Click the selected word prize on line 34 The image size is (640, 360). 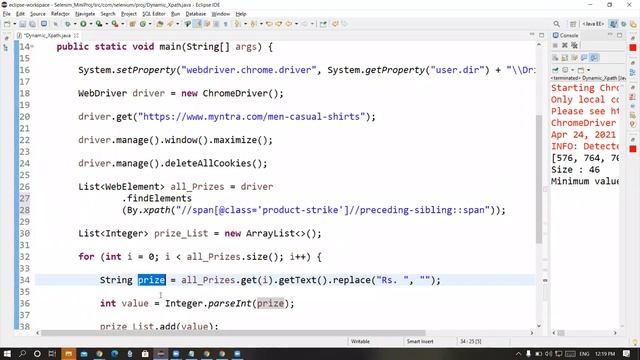click(x=151, y=280)
